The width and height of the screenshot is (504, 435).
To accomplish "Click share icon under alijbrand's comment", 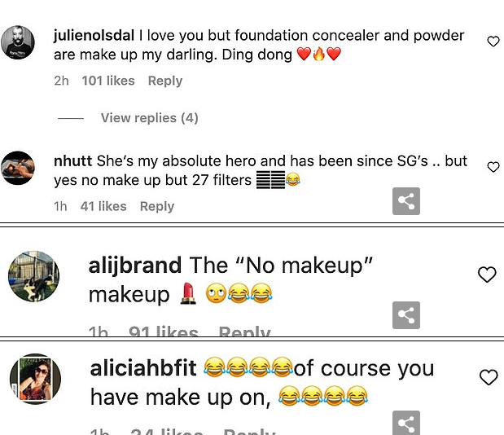I will click(406, 315).
